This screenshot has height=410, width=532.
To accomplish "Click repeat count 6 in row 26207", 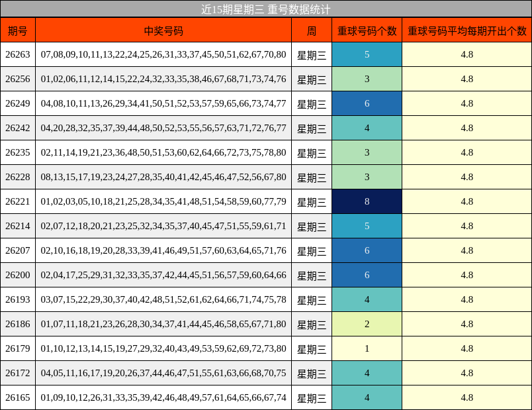I will pos(367,250).
